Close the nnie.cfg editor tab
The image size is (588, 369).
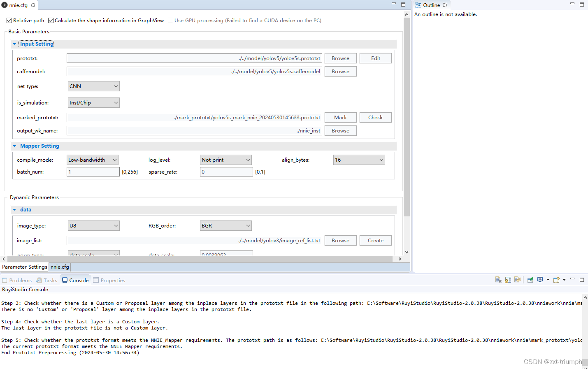(33, 5)
